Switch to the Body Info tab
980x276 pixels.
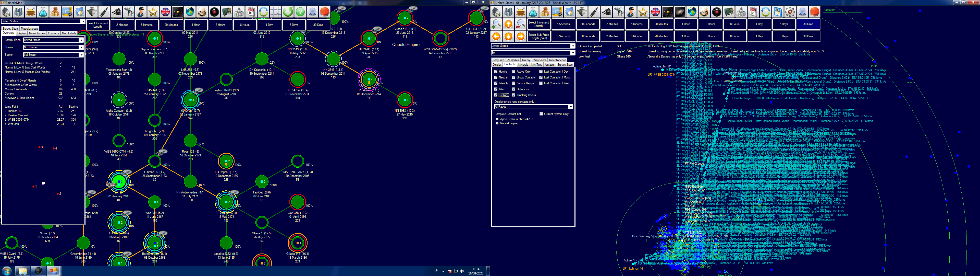pos(498,60)
